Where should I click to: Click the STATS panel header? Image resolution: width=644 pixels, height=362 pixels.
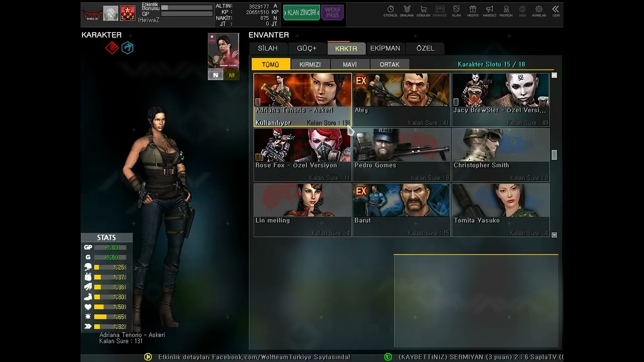click(107, 237)
